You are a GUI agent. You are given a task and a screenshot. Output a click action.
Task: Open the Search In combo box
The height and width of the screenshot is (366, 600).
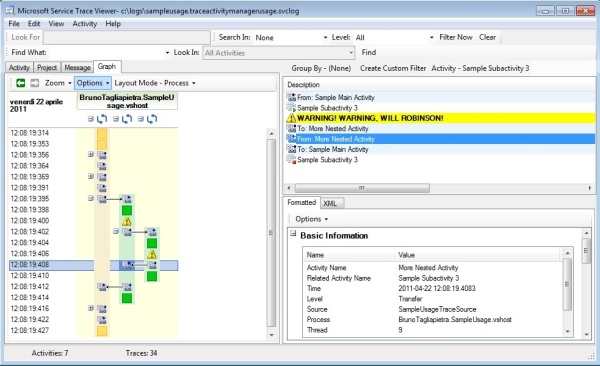pos(291,38)
